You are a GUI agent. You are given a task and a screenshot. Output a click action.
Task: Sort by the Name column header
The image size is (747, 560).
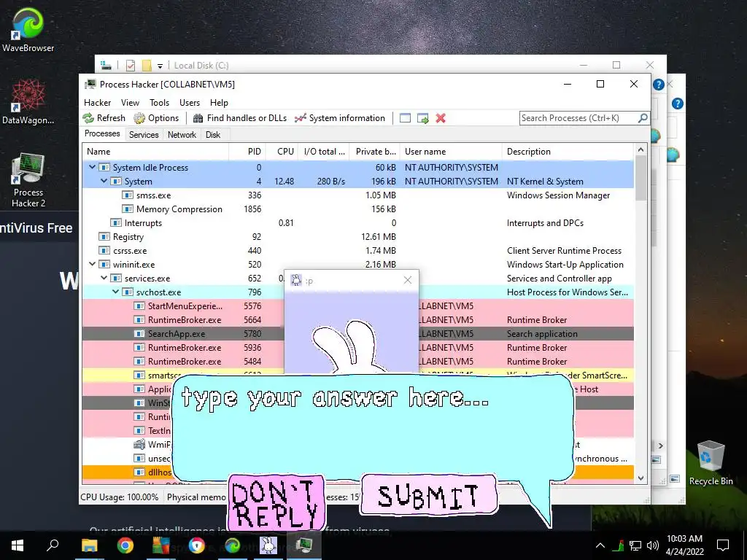coord(155,152)
